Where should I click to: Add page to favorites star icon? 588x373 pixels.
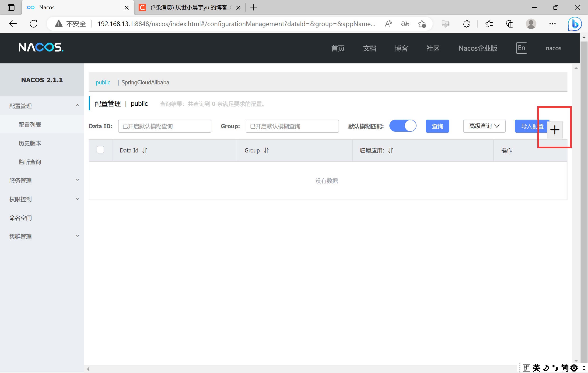pos(422,24)
